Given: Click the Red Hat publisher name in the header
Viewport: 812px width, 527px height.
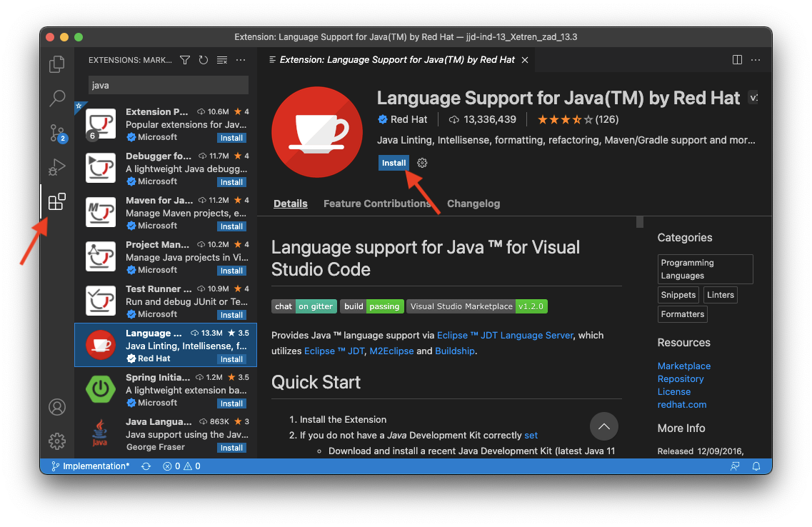Looking at the screenshot, I should tap(408, 119).
